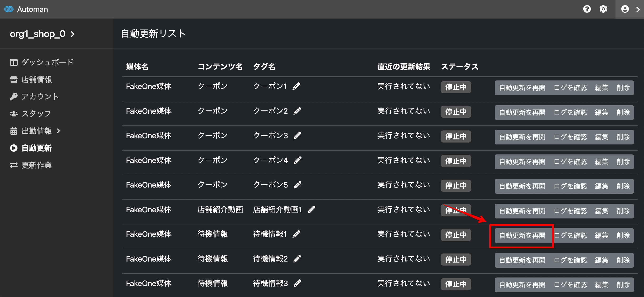Edit the tag name 店舗紹介動画1 via pencil icon
This screenshot has width=644, height=297.
311,209
